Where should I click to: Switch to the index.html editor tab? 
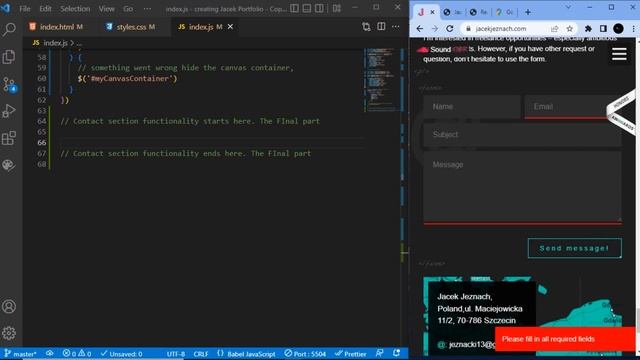click(56, 27)
